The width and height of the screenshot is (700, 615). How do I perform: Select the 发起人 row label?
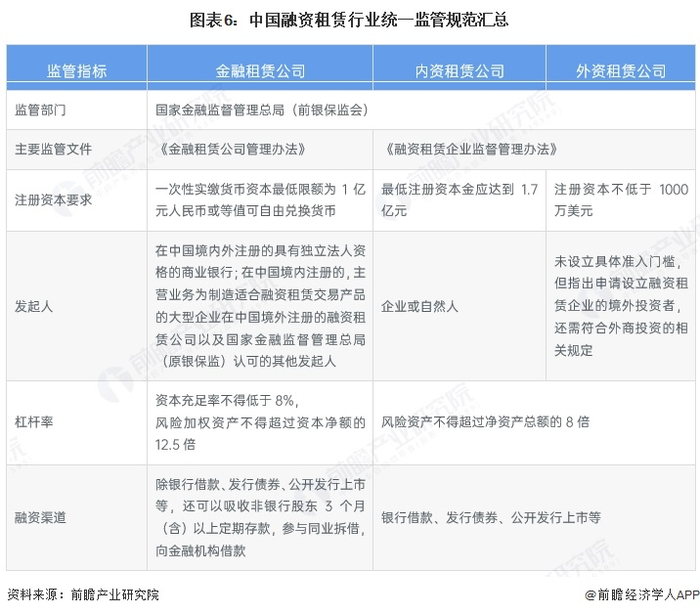34,306
